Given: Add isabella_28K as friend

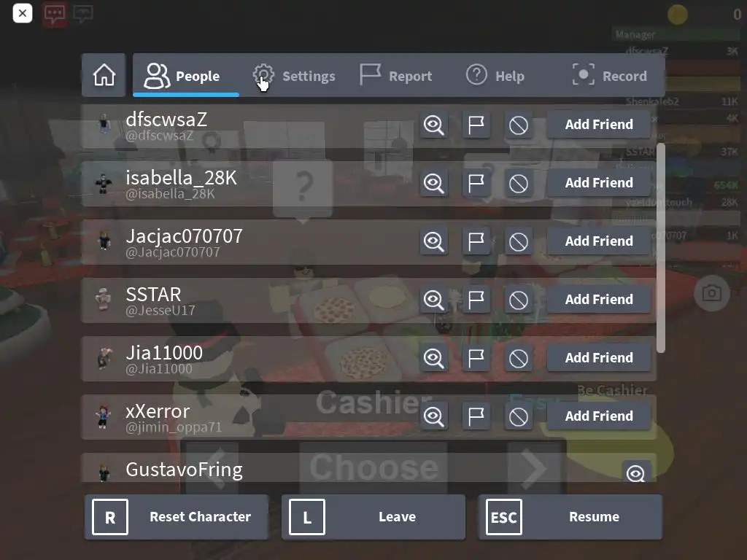Looking at the screenshot, I should click(599, 183).
